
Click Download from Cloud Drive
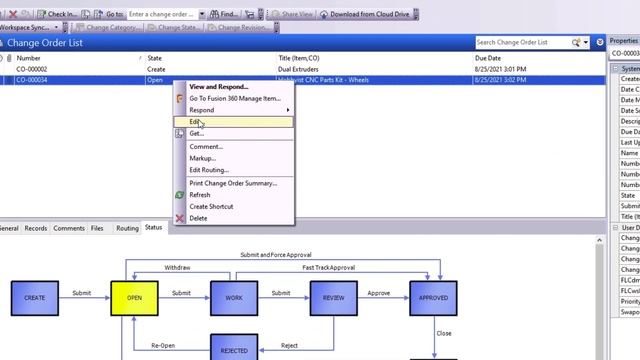tap(364, 14)
